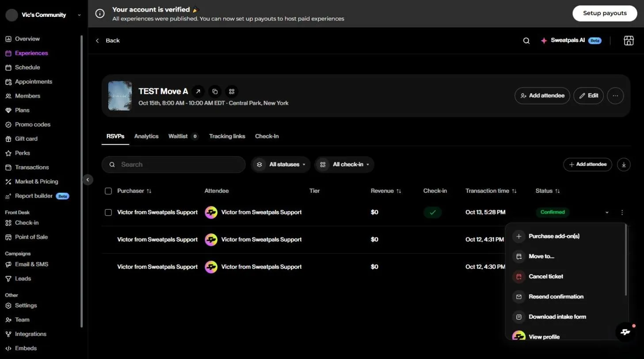Image resolution: width=644 pixels, height=359 pixels.
Task: Open the storefront icon at top right
Action: [x=629, y=41]
